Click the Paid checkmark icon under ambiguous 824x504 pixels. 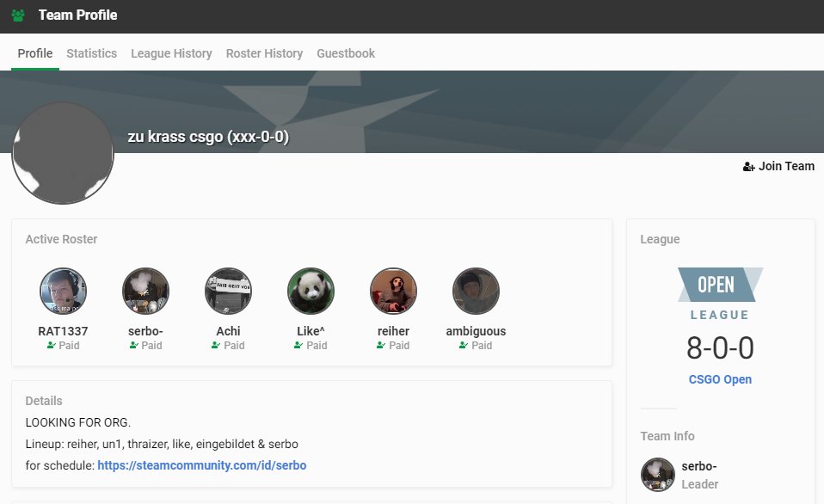[463, 345]
